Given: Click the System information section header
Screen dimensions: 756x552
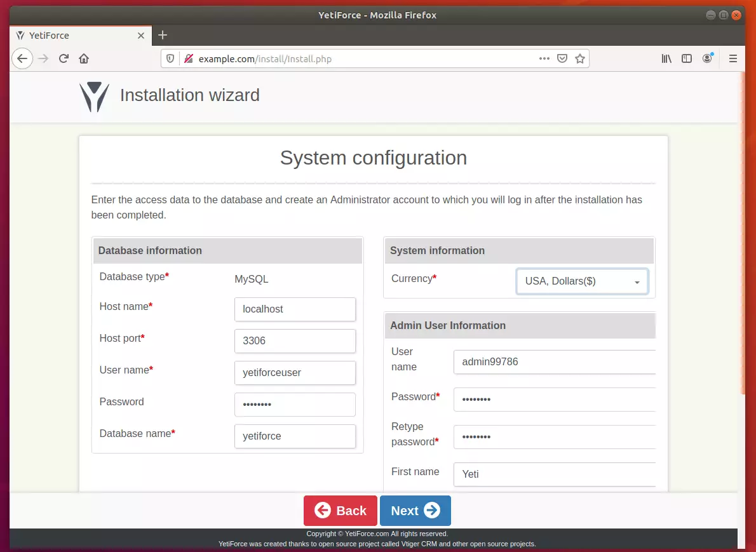Looking at the screenshot, I should tap(519, 251).
